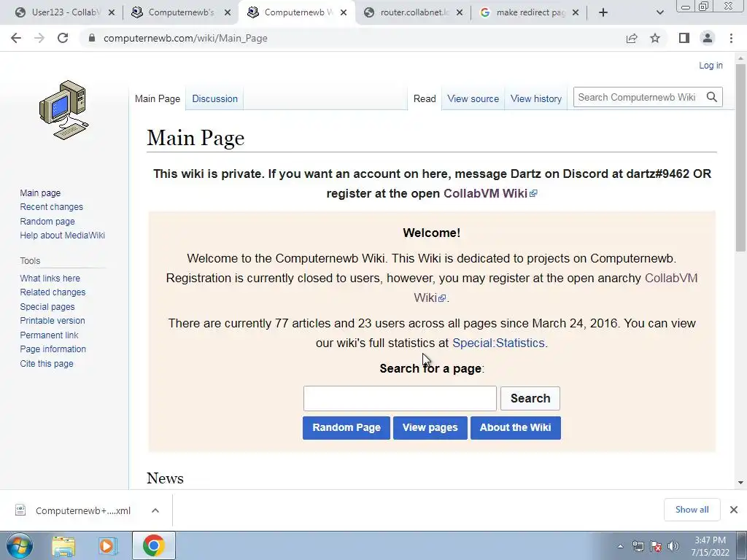Open Cite this page link
The image size is (747, 560).
point(47,363)
